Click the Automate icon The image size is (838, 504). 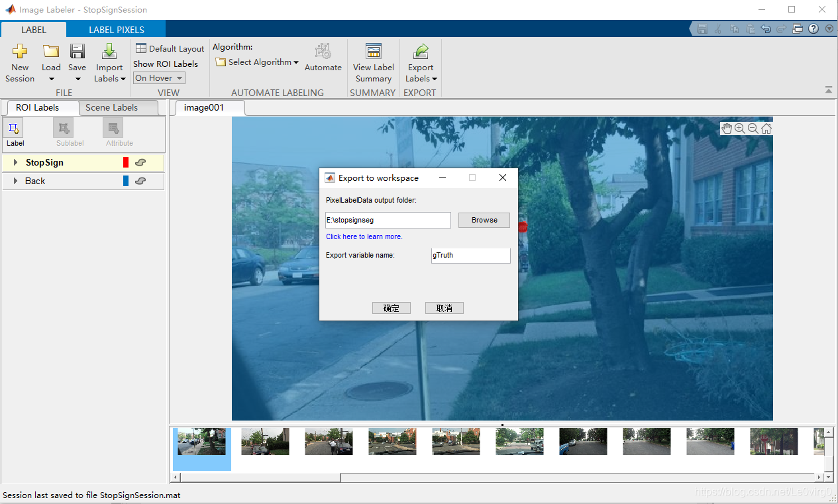323,51
